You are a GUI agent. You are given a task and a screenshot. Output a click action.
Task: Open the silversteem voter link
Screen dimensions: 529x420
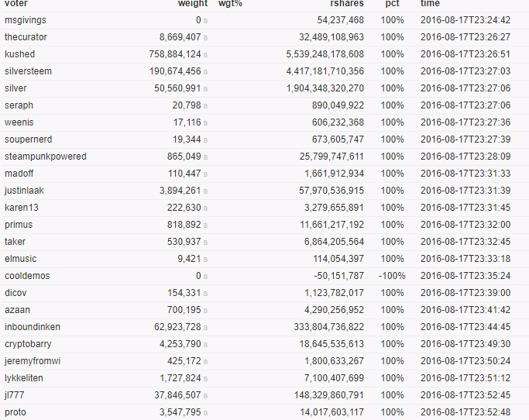tap(28, 71)
